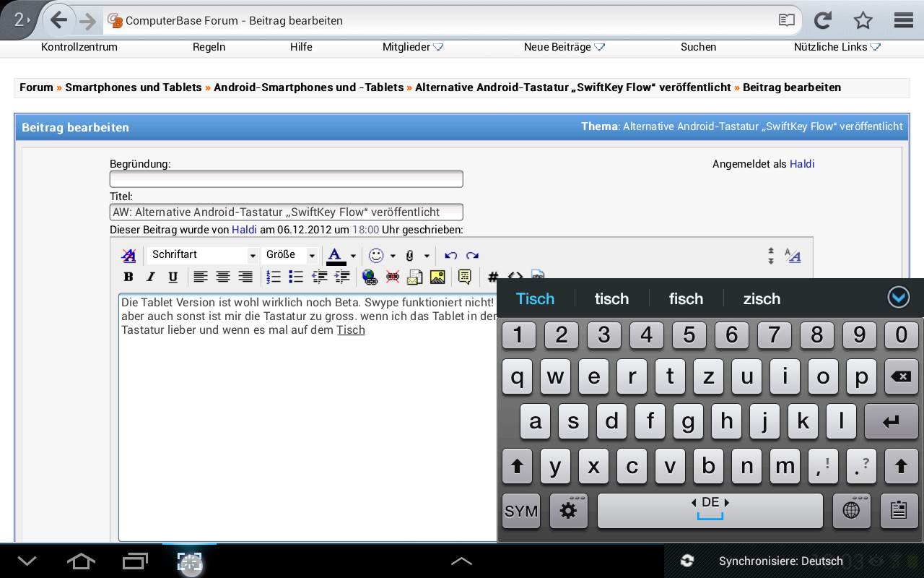The width and height of the screenshot is (924, 578).
Task: Open the Kontrollzentrum menu item
Action: click(x=79, y=47)
